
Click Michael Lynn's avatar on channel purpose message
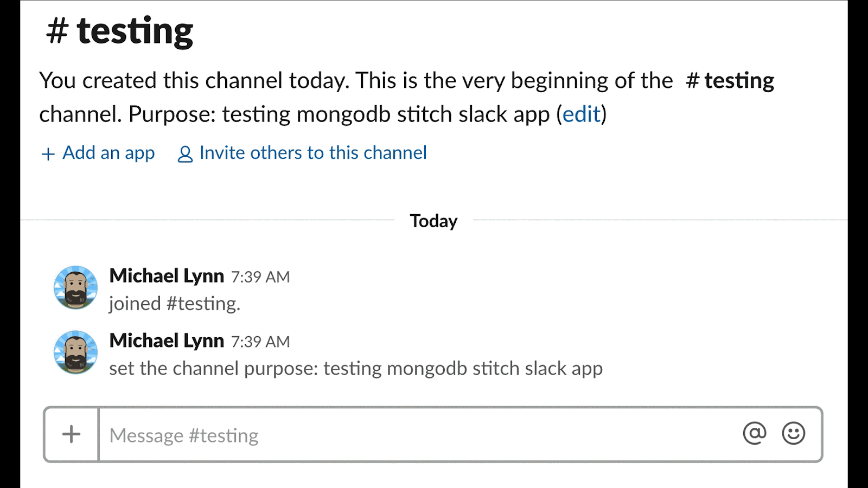[76, 352]
